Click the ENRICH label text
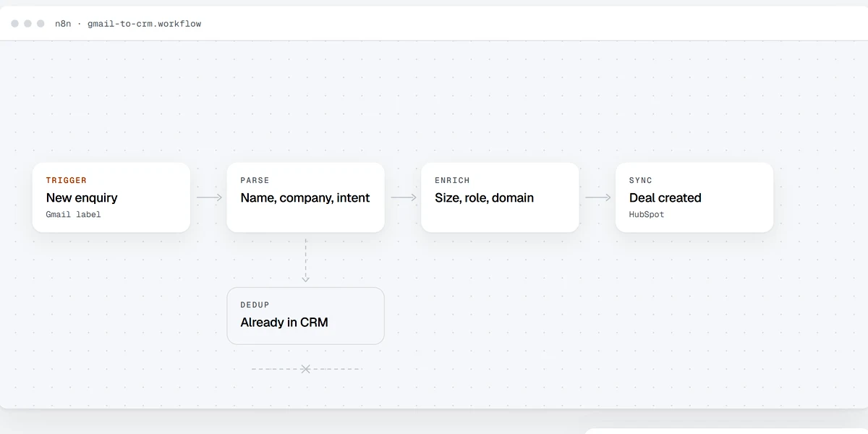The height and width of the screenshot is (434, 868). (452, 180)
